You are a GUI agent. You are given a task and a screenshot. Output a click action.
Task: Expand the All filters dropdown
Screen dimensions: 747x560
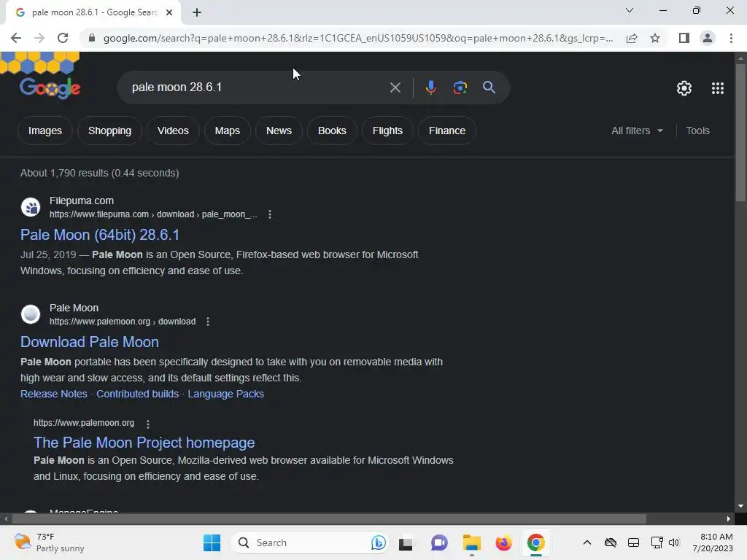click(x=637, y=131)
